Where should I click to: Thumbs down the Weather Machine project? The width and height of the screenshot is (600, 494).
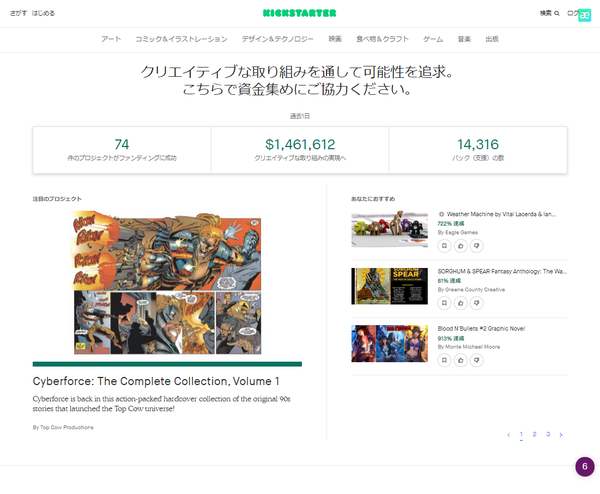tap(477, 246)
